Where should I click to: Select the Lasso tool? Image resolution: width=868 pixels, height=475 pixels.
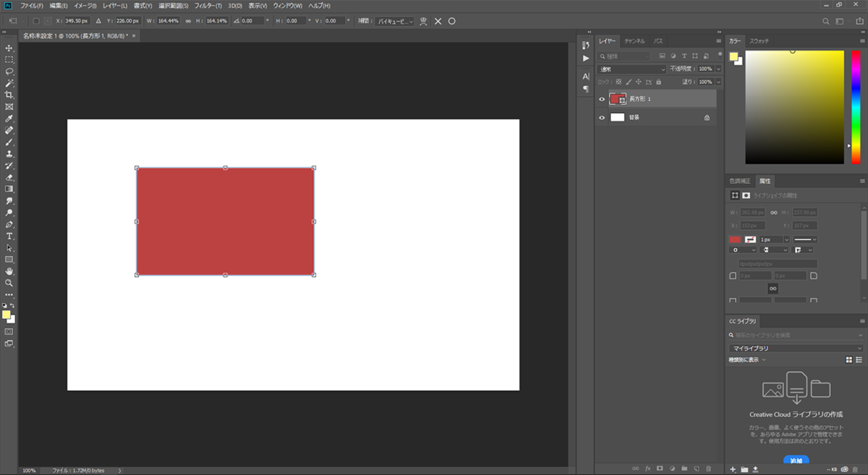pyautogui.click(x=9, y=72)
